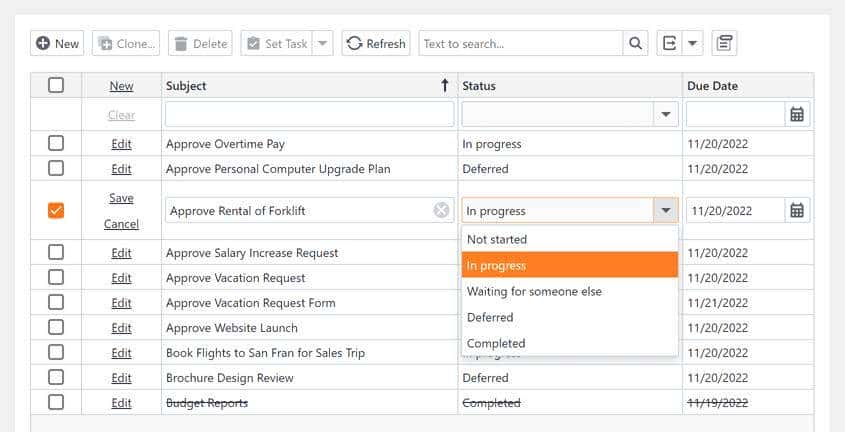This screenshot has height=432, width=845.
Task: Click the New toolbar button
Action: [56, 43]
